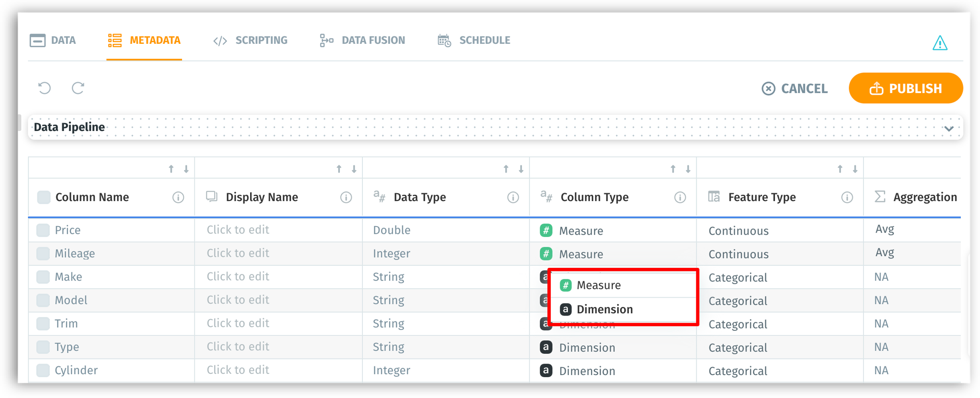This screenshot has height=398, width=980.
Task: Open the Data Fusion tab
Action: [x=362, y=40]
